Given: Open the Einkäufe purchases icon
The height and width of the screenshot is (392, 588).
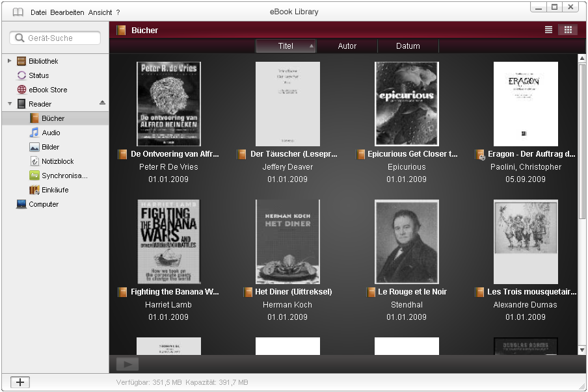Looking at the screenshot, I should tap(34, 190).
